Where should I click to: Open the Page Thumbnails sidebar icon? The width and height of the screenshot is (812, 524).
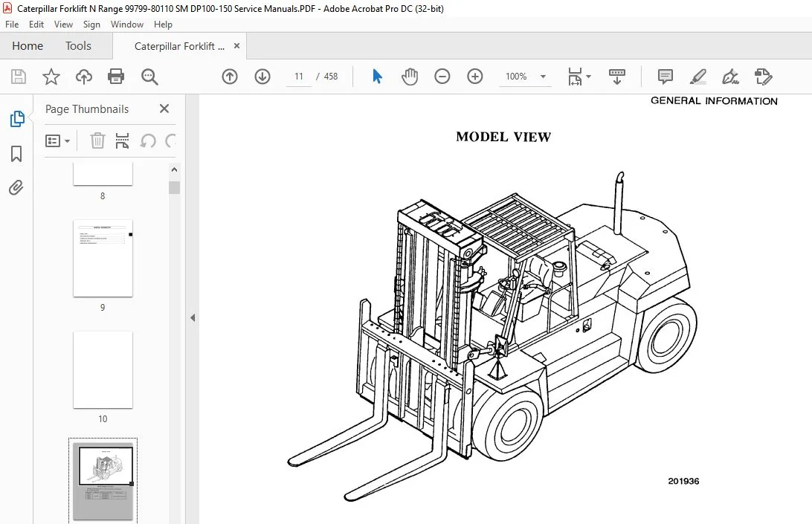point(16,119)
